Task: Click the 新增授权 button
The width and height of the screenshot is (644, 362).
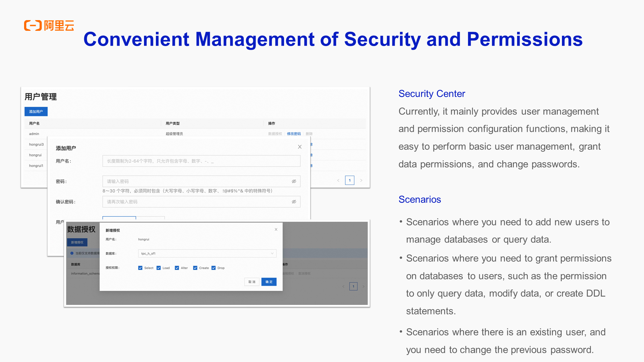Action: pos(77,242)
